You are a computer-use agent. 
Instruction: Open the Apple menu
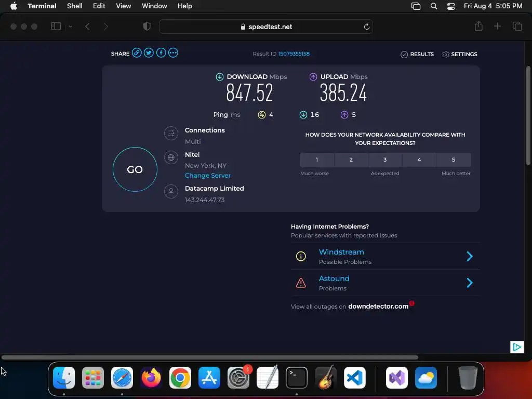(x=14, y=6)
